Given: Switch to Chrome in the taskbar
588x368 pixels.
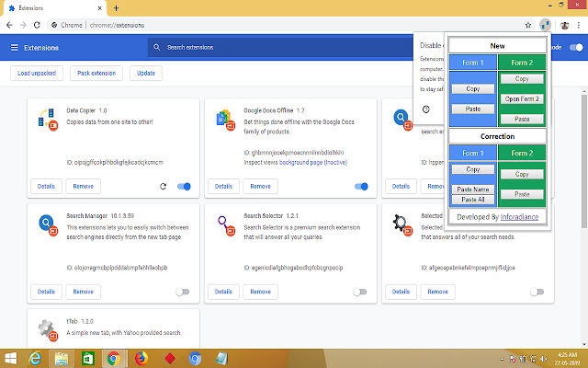Looking at the screenshot, I should [x=114, y=359].
